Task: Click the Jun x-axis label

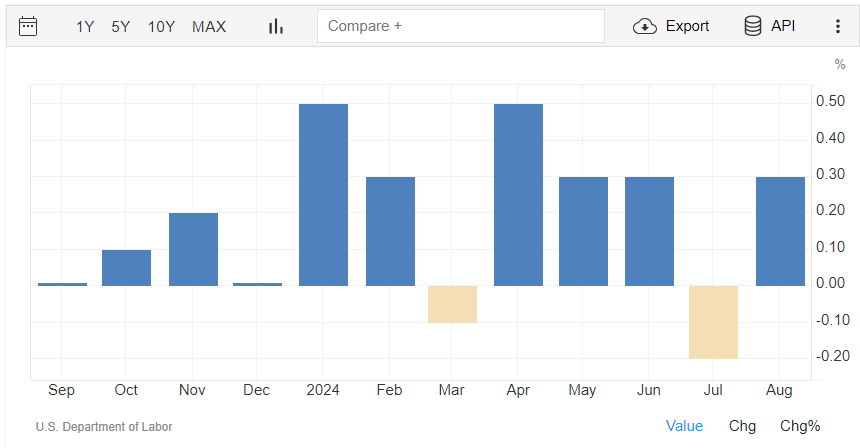Action: click(x=648, y=390)
